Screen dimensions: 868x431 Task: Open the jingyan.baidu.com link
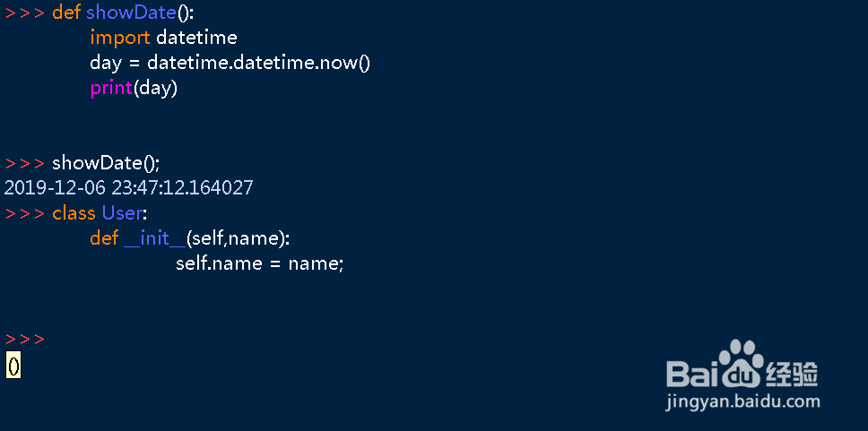click(742, 402)
